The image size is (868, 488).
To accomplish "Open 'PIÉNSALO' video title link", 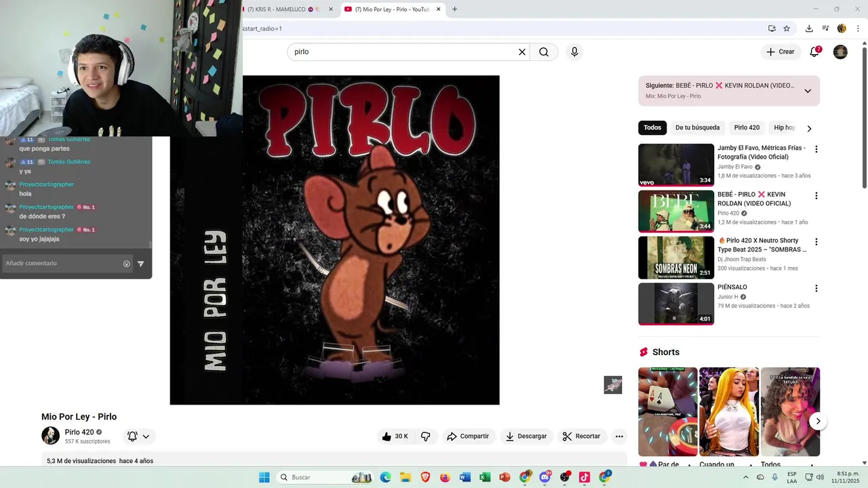I will coord(732,287).
